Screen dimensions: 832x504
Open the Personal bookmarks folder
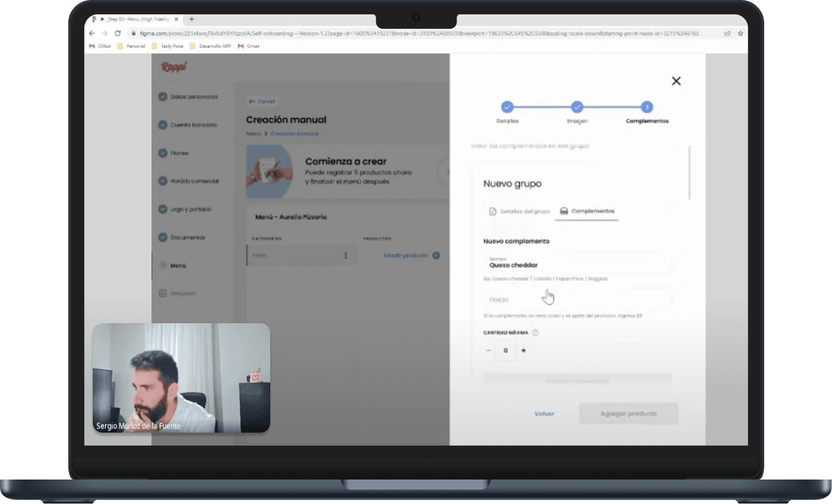[132, 46]
